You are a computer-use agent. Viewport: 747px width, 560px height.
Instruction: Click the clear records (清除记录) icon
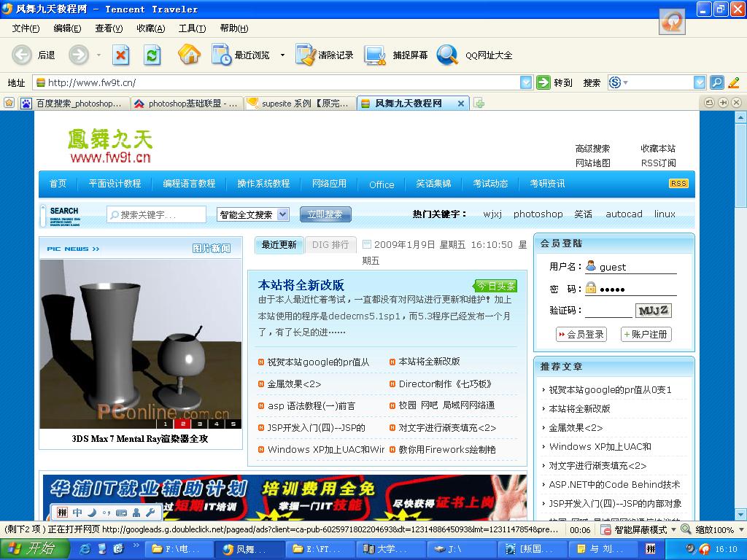point(305,55)
